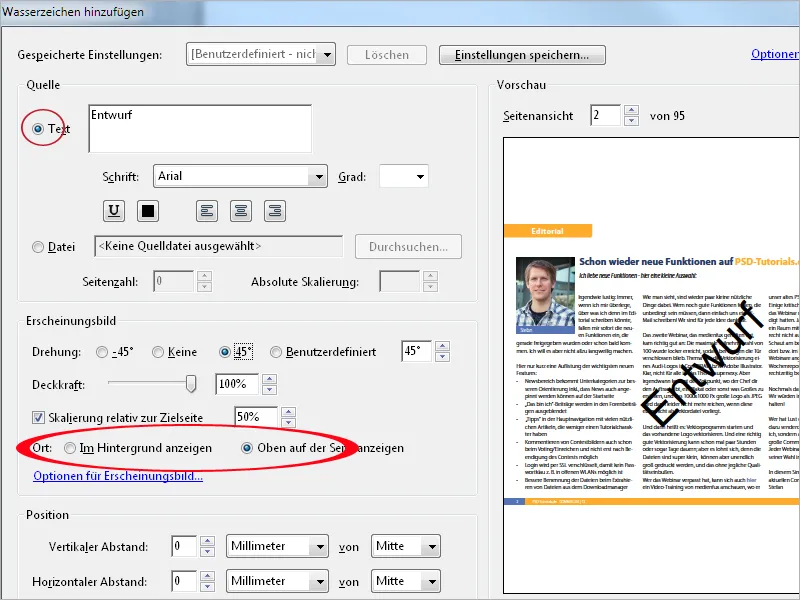Screen dimensions: 800x600
Task: Click the custom rotation angle field
Action: pos(416,352)
